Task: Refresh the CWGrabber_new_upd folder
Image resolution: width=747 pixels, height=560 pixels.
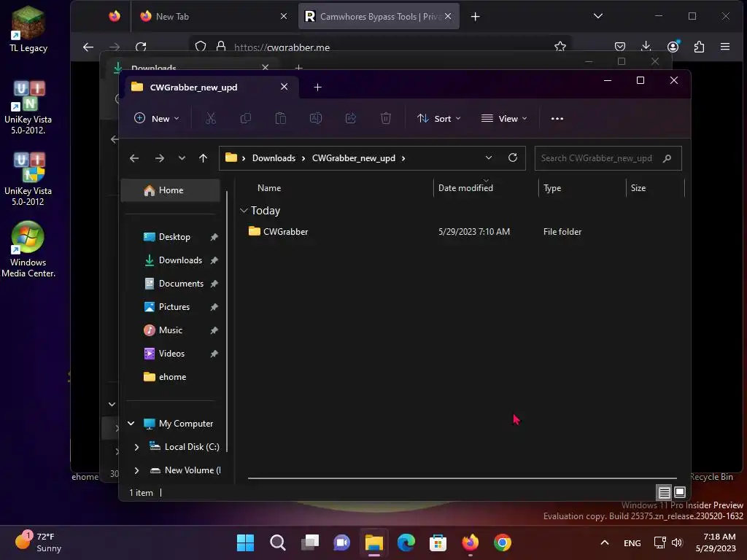Action: coord(513,157)
